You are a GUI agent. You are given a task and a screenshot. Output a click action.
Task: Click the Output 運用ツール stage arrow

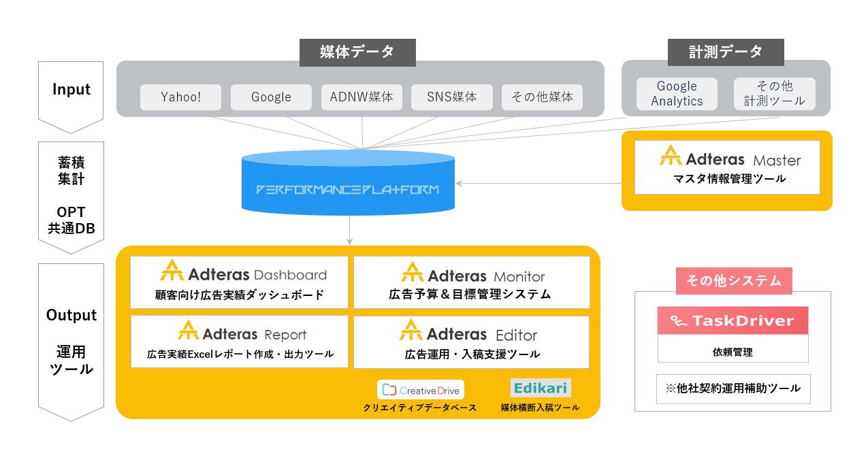point(71,342)
